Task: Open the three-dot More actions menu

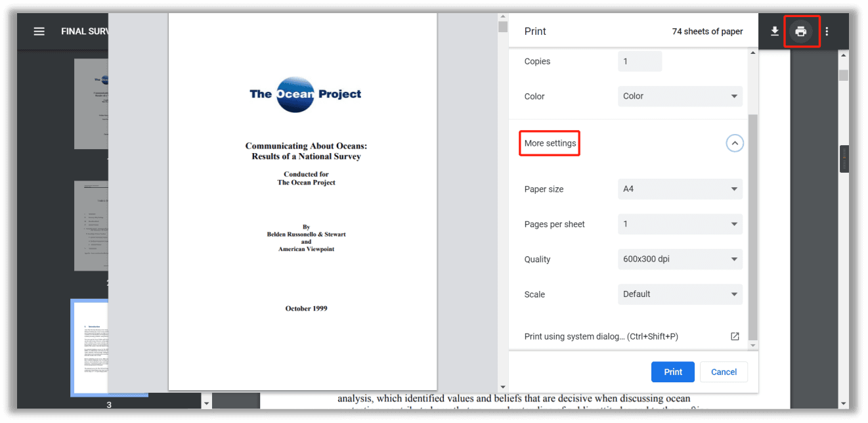Action: 827,32
